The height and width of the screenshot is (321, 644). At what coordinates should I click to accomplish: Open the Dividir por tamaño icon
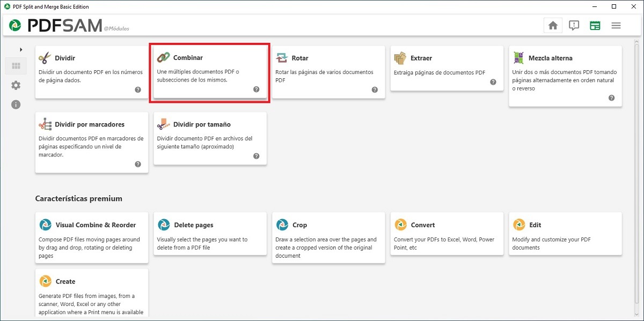pyautogui.click(x=163, y=124)
